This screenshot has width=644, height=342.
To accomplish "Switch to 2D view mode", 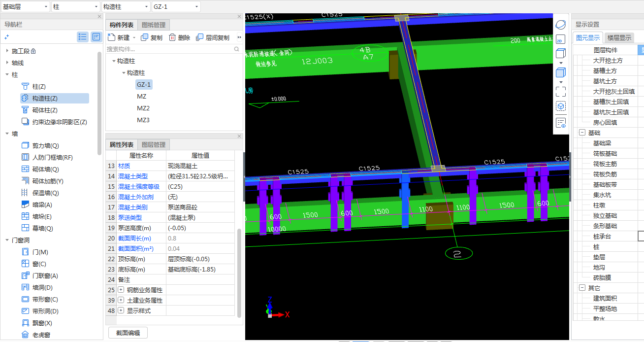I will (560, 39).
